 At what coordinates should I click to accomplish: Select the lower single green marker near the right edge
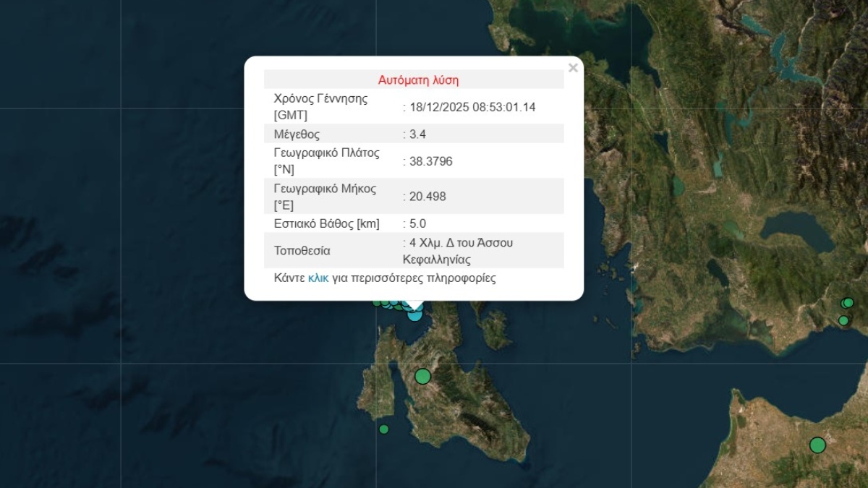tap(843, 320)
